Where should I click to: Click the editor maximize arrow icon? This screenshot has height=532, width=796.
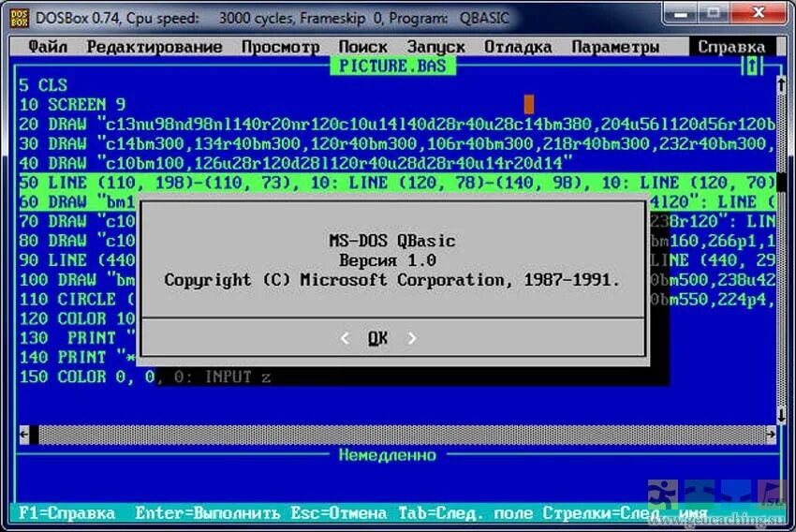click(x=752, y=66)
